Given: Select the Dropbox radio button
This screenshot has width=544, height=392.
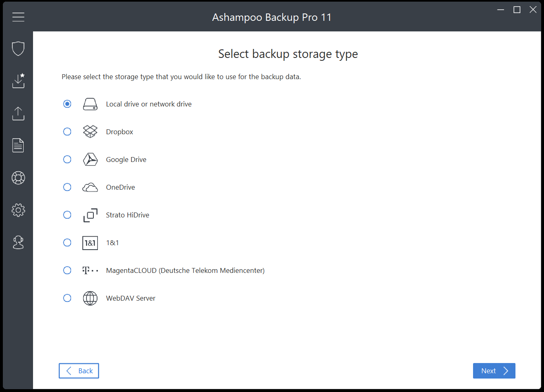Looking at the screenshot, I should click(67, 132).
